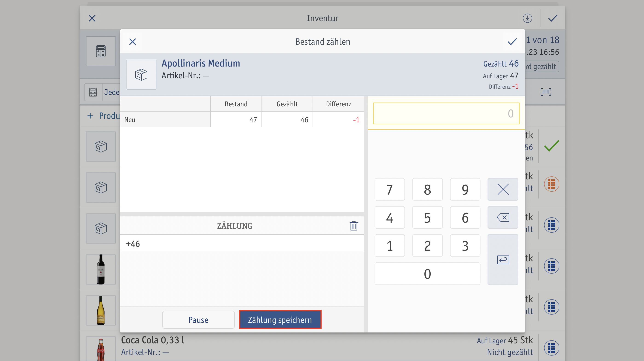
Task: Confirm Bestand zählen with the checkmark icon
Action: click(x=512, y=41)
